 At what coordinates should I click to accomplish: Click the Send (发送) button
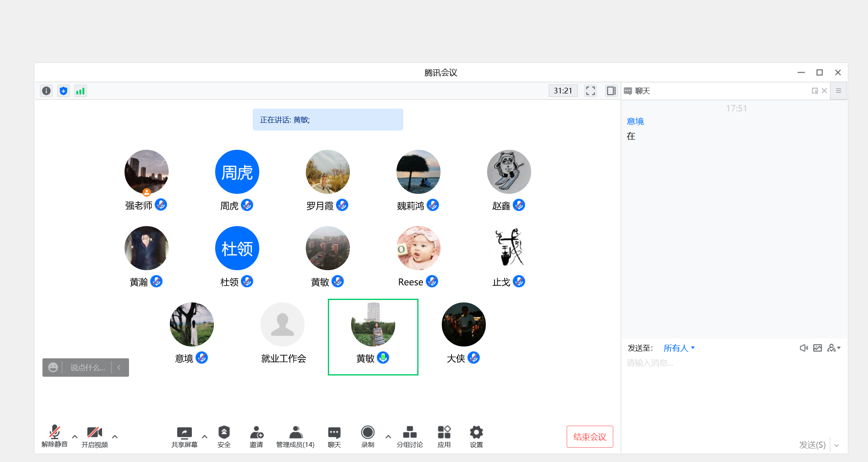pyautogui.click(x=812, y=445)
